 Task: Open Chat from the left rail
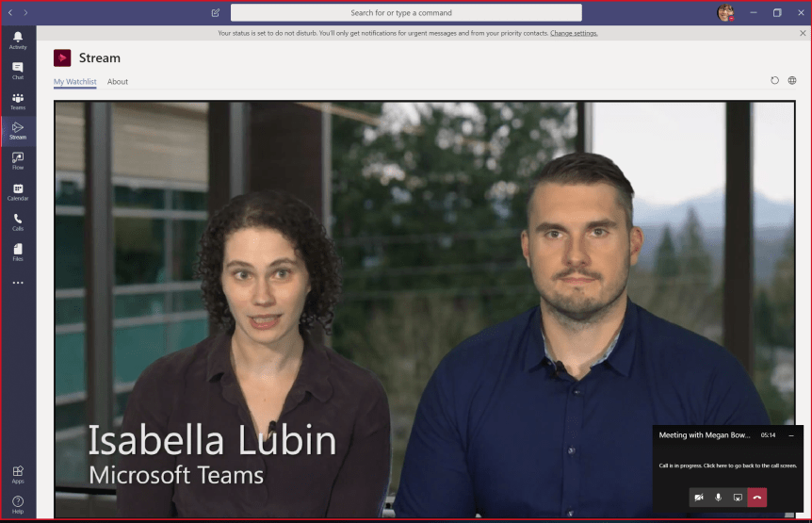[x=18, y=70]
